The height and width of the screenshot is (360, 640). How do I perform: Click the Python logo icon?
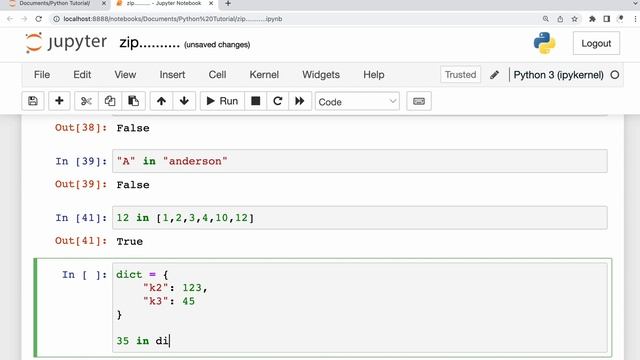tap(544, 43)
